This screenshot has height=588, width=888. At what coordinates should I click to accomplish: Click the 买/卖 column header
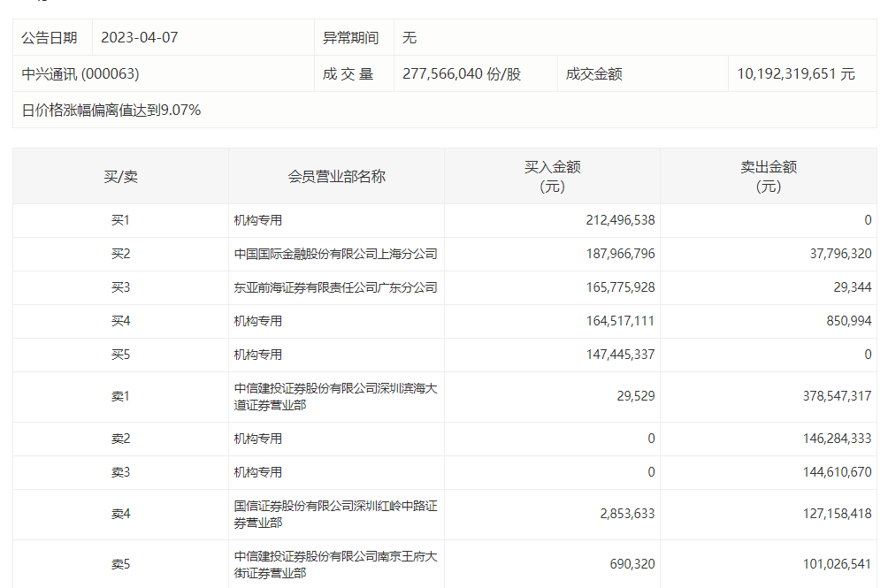pos(120,177)
